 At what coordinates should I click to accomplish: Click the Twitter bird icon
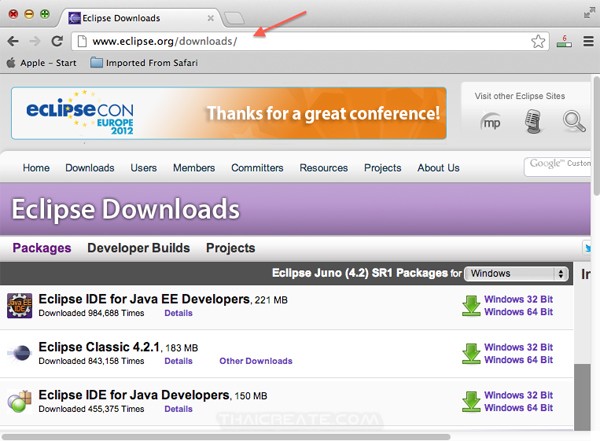[587, 248]
